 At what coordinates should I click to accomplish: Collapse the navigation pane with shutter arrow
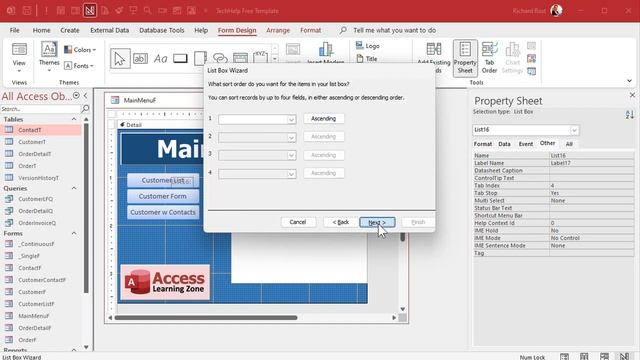pos(86,96)
